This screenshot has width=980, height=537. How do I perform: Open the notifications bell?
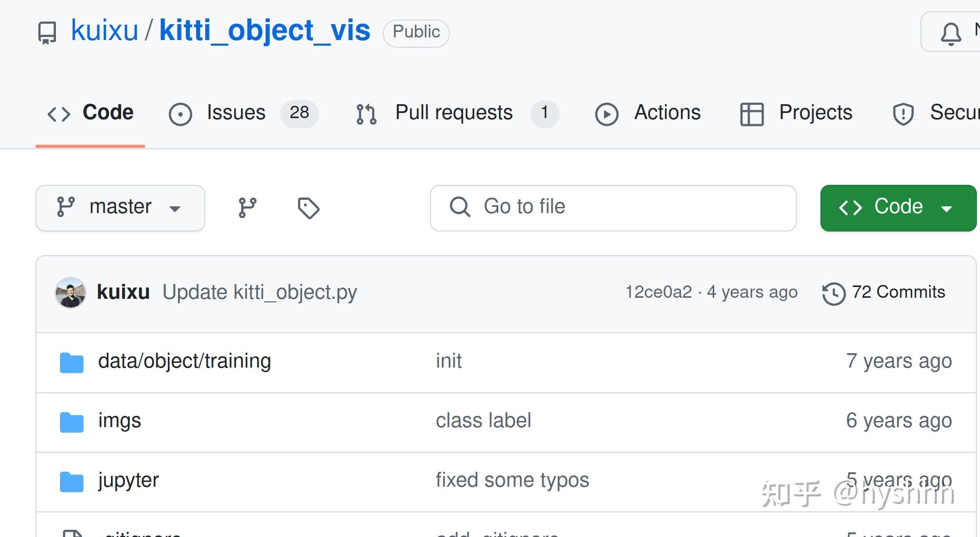950,33
